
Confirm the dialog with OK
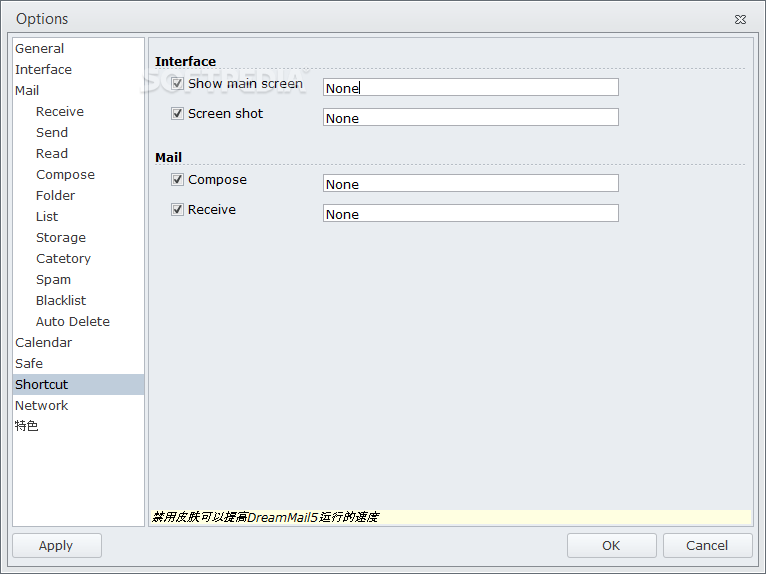coord(611,546)
